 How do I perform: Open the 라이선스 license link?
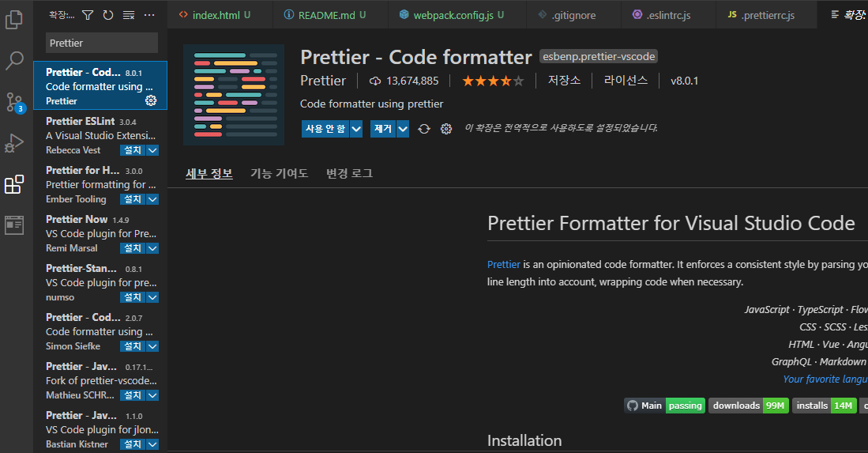point(626,81)
